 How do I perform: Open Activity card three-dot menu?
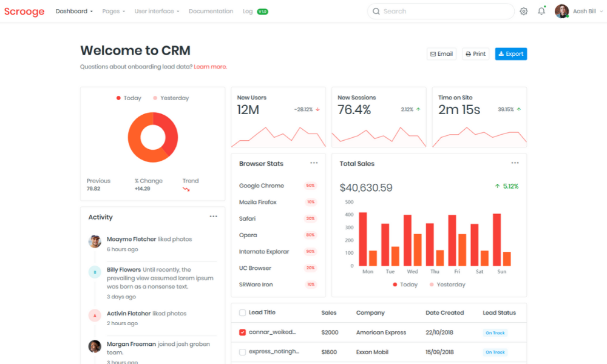click(214, 217)
